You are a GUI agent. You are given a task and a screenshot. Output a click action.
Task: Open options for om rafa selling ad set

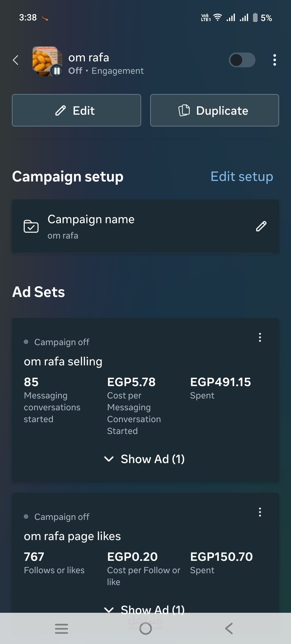pos(260,337)
